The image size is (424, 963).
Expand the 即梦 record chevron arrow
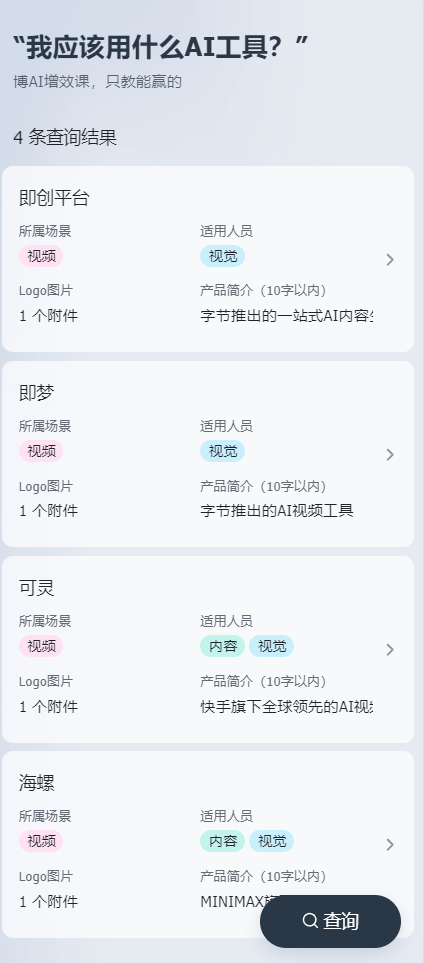(x=390, y=454)
